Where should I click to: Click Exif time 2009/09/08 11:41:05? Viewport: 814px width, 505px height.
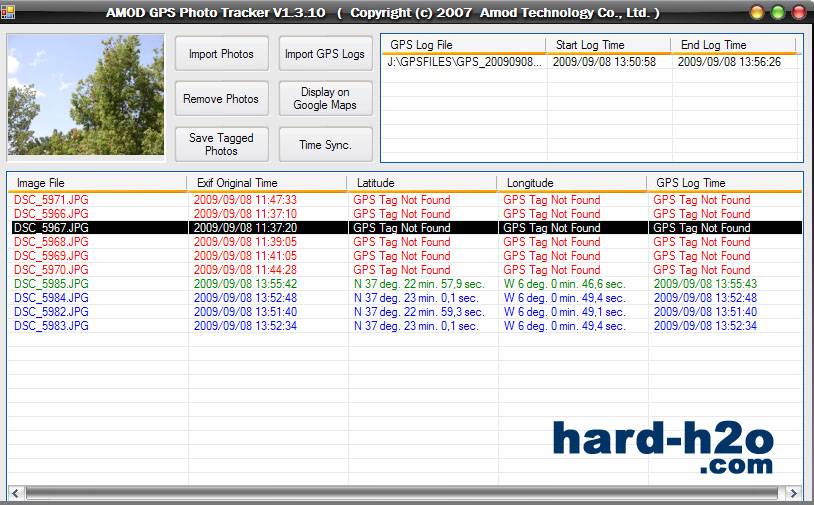pos(245,256)
